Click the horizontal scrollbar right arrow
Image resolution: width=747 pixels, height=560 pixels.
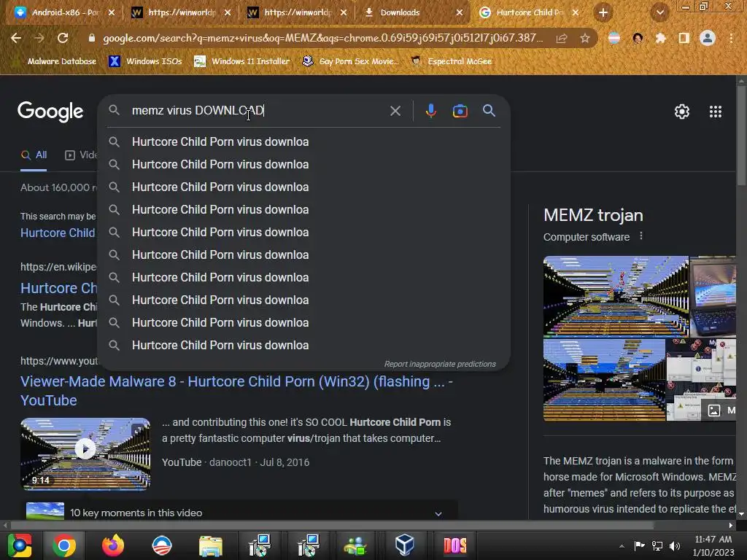(x=731, y=525)
